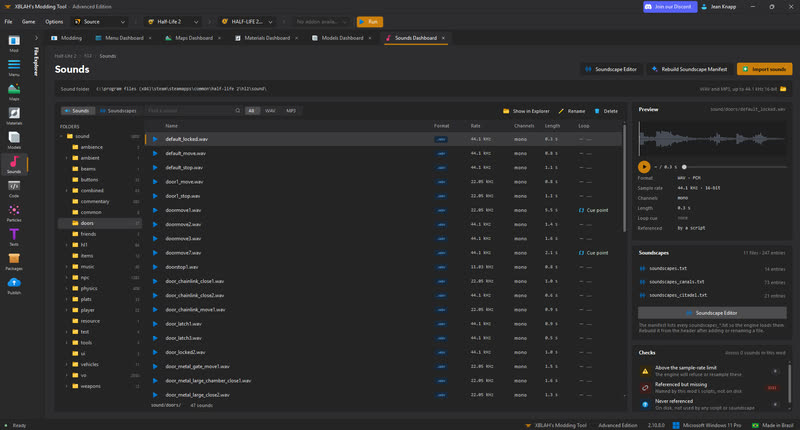The width and height of the screenshot is (800, 430).
Task: Open Soundscape Editor from top toolbar
Action: point(611,69)
